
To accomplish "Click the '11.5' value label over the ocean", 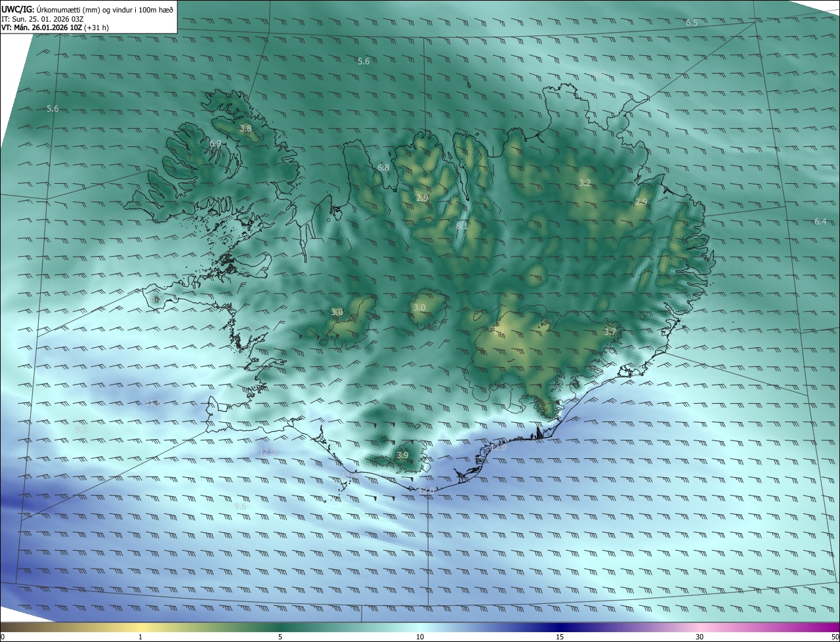I will [152, 403].
